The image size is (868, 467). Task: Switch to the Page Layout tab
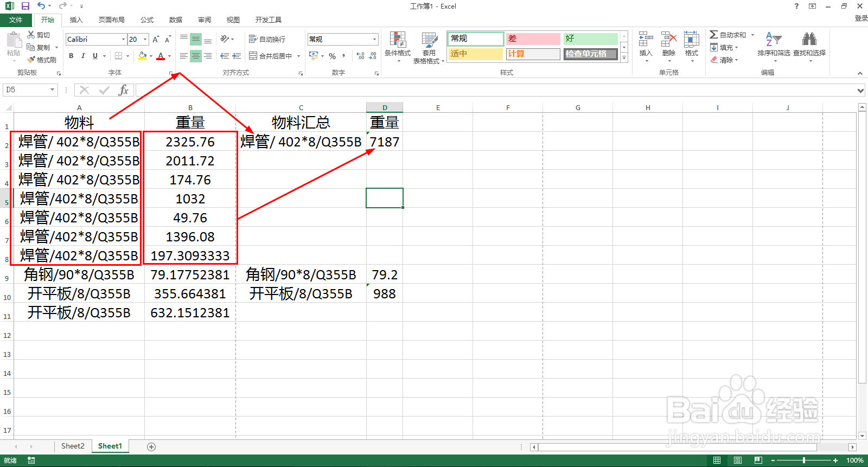[112, 20]
